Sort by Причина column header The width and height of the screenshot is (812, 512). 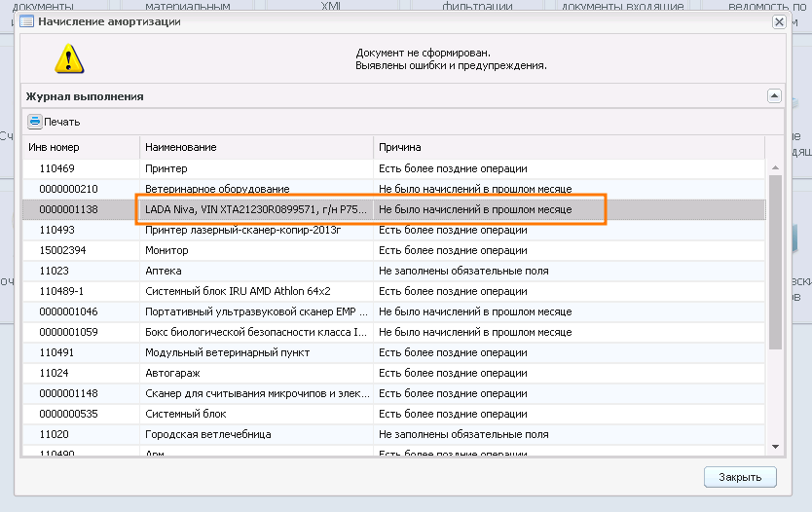570,147
